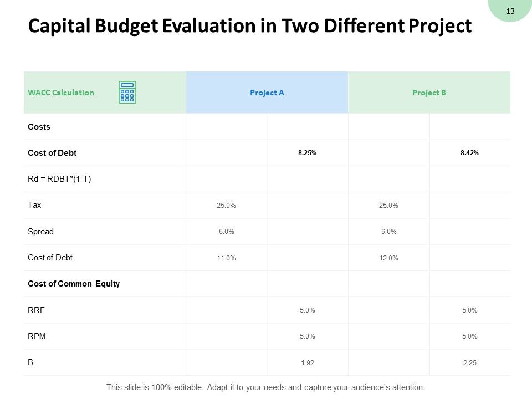The image size is (532, 399).
Task: Select the 'WACC Calculation' header label
Action: pos(61,93)
